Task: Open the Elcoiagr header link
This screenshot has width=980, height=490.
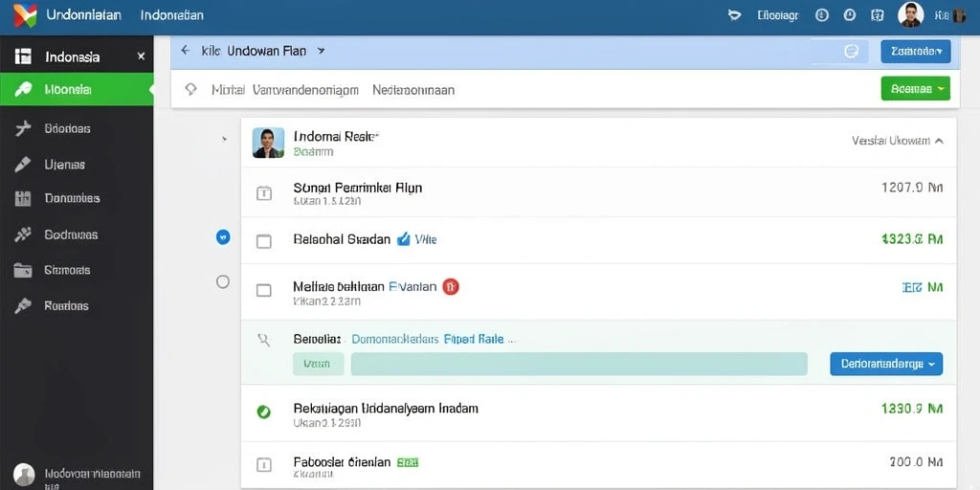Action: (777, 15)
